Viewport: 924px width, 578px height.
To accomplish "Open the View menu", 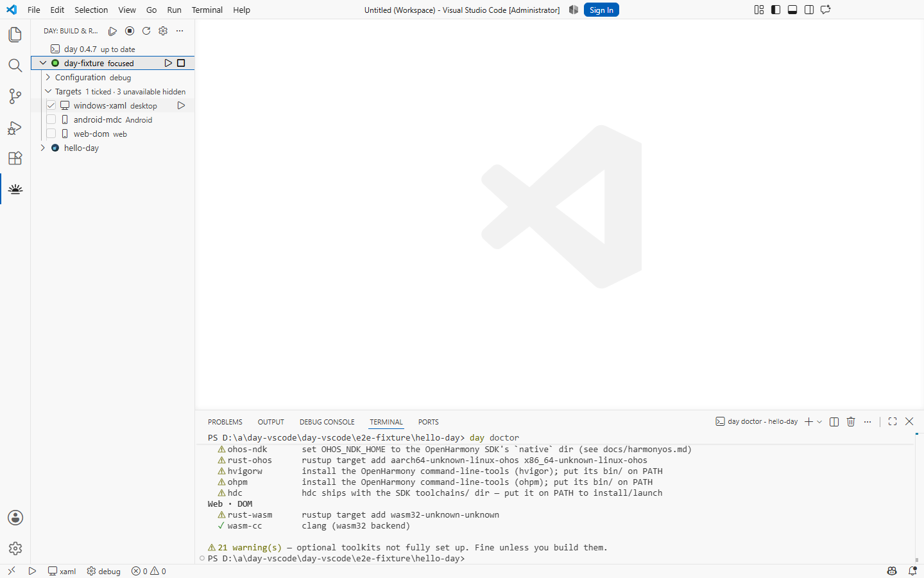I will pyautogui.click(x=127, y=10).
